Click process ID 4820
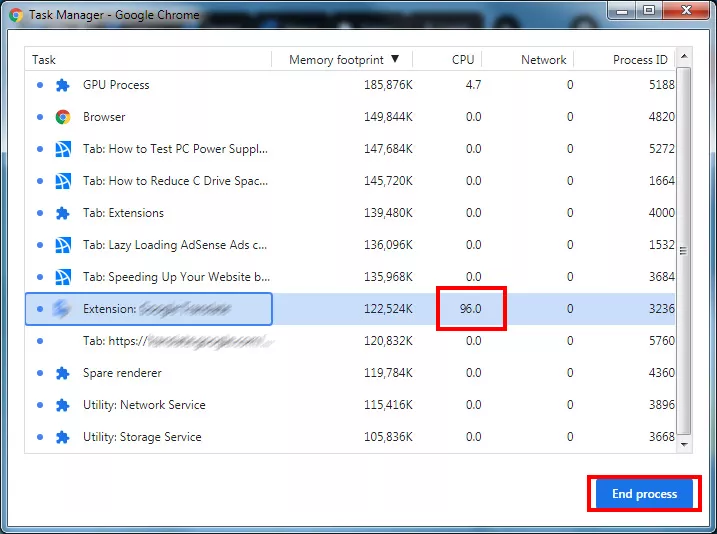 pos(662,117)
